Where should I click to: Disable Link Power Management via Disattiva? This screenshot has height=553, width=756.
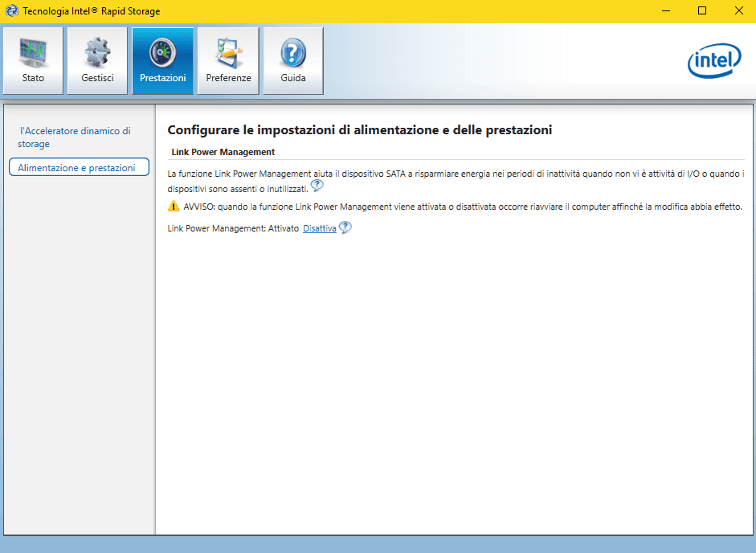319,229
